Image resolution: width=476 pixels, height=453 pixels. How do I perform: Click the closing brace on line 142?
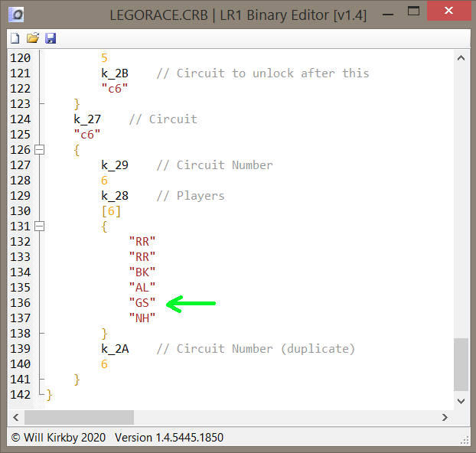pos(50,395)
